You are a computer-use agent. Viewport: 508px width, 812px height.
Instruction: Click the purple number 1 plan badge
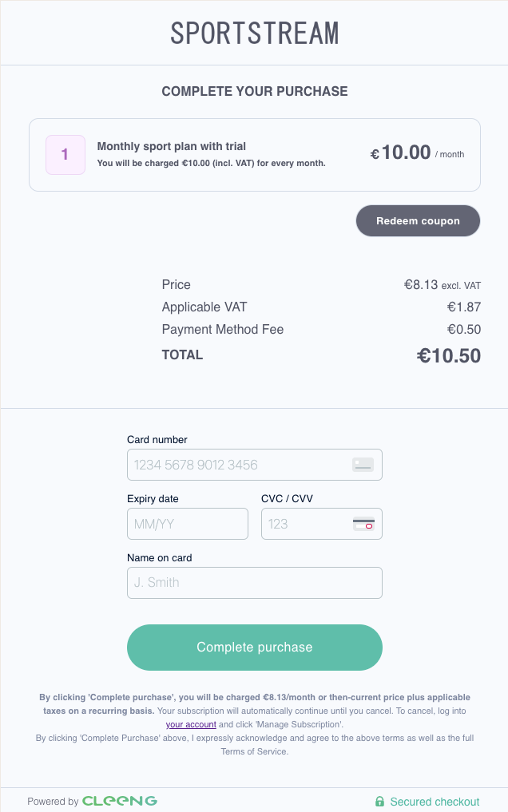[x=65, y=155]
